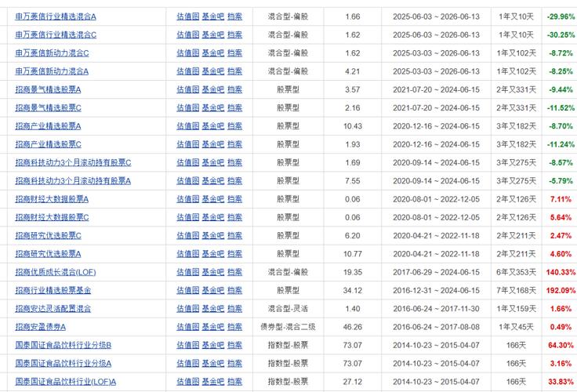The height and width of the screenshot is (392, 577).
Task: Open fund link 招商景气精选股票C
Action: (x=48, y=108)
